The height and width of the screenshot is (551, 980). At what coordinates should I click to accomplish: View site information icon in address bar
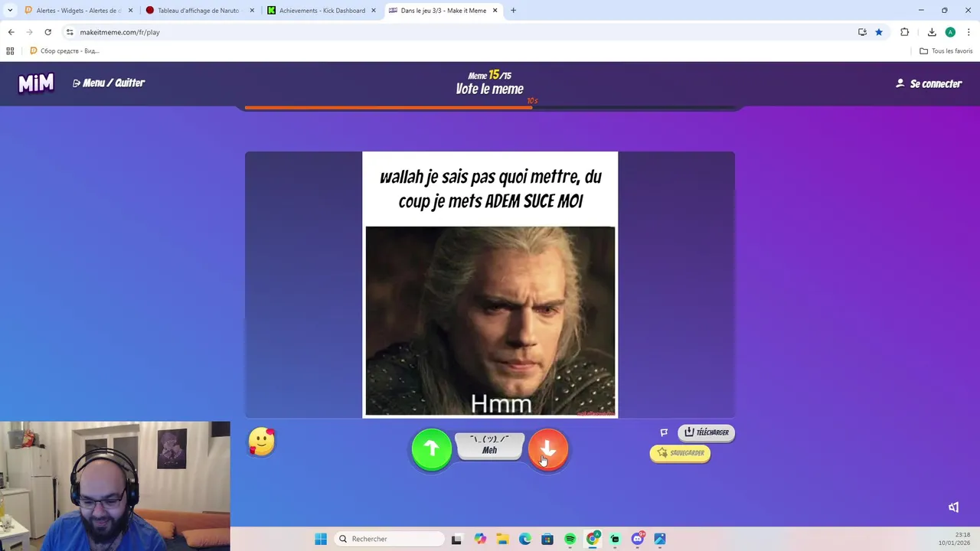70,32
